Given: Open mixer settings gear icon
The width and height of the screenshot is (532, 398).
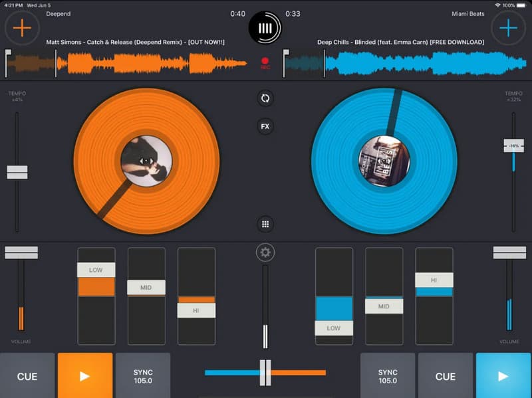Looking at the screenshot, I should tap(265, 252).
